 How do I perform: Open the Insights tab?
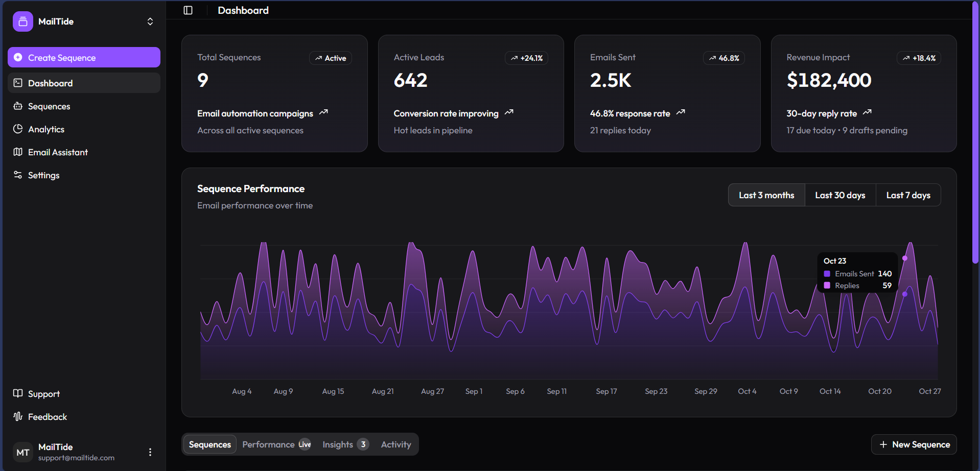tap(345, 444)
